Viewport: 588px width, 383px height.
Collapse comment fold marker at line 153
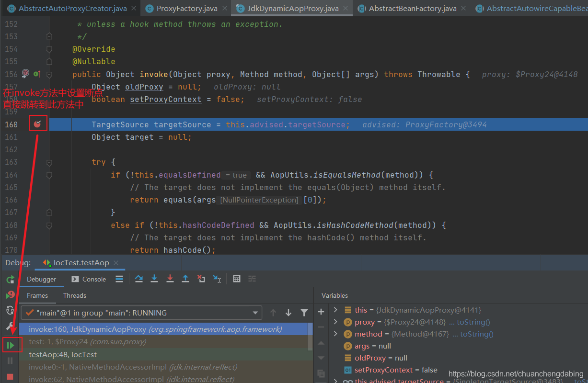click(49, 36)
